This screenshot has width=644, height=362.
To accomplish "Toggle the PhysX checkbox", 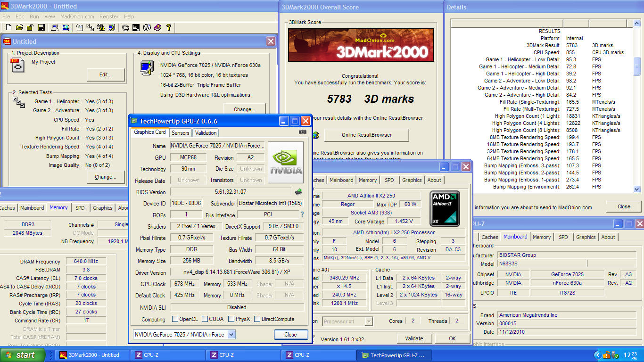I will tap(231, 319).
